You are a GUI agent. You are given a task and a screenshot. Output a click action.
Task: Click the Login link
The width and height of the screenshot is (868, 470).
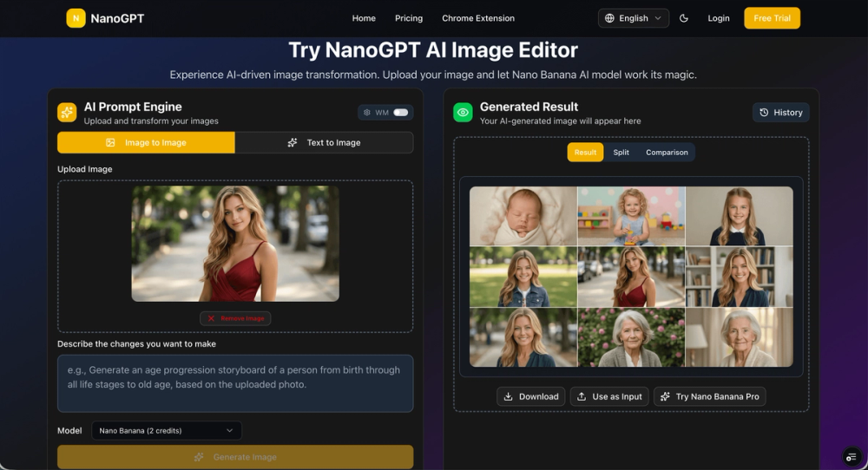[719, 18]
